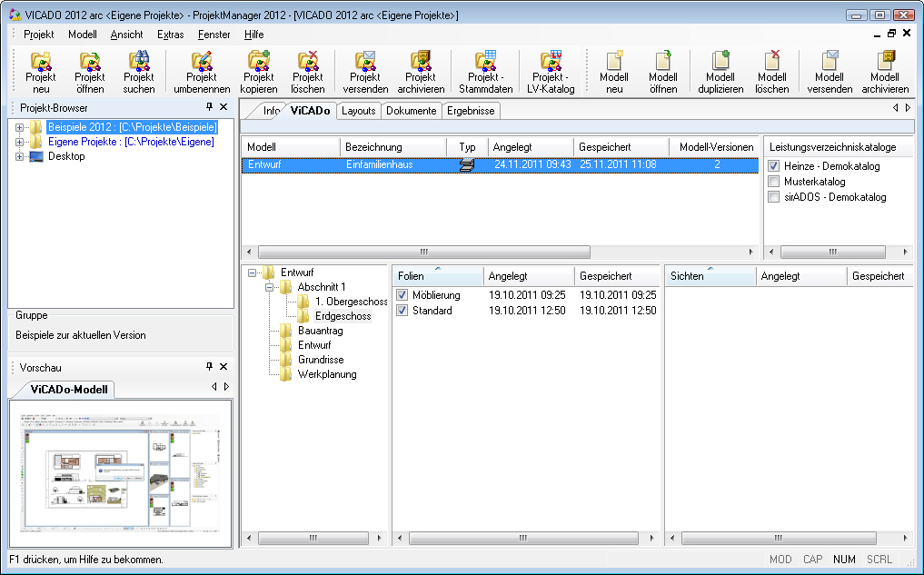Click Projekt umbenennen in the toolbar

pos(202,72)
